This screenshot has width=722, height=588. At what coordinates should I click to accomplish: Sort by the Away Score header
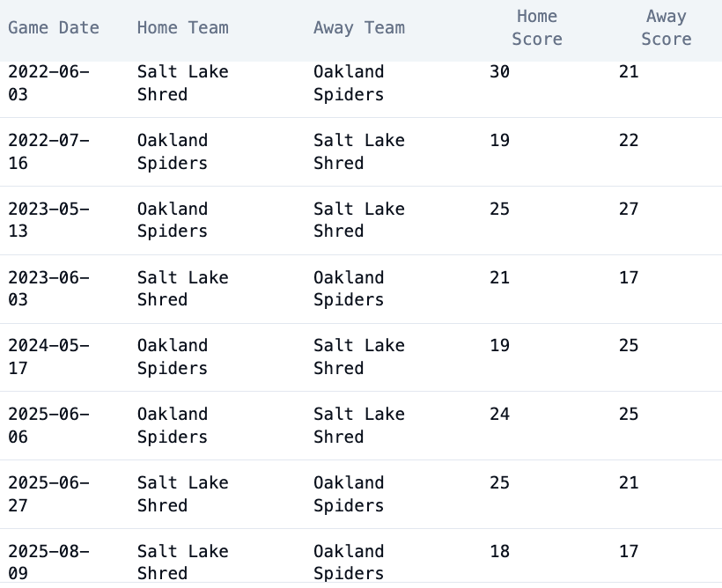coord(666,28)
